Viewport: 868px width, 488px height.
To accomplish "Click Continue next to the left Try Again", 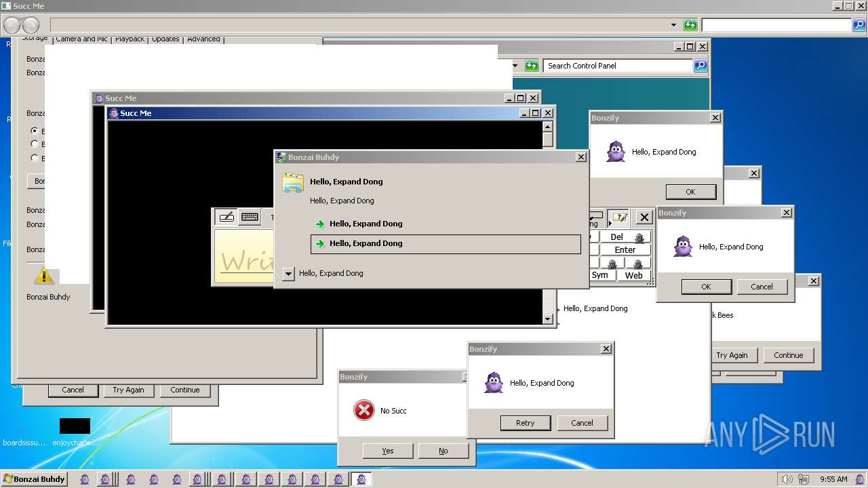I will pos(185,390).
